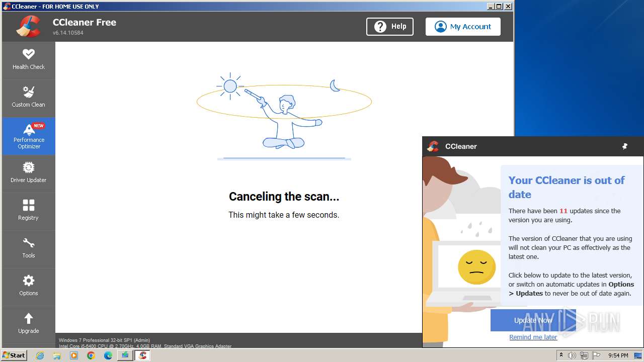Select the CCleaner taskbar button

pos(142,355)
